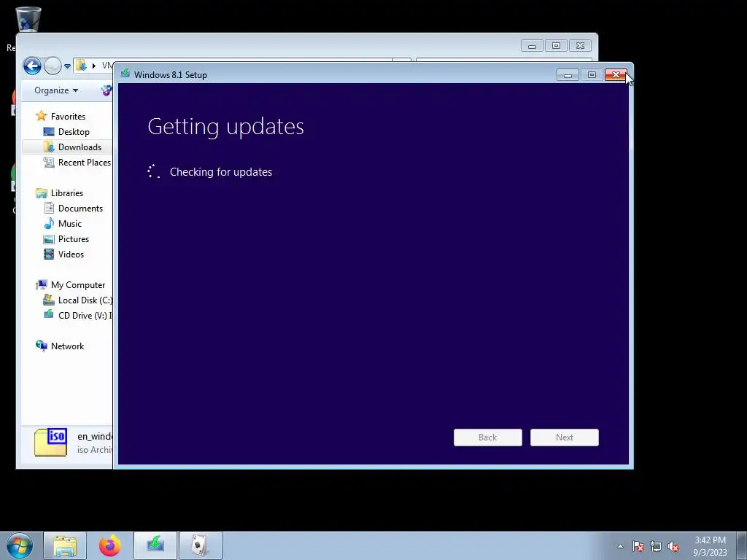Click the Favorites star icon
This screenshot has height=560, width=747.
[x=42, y=116]
